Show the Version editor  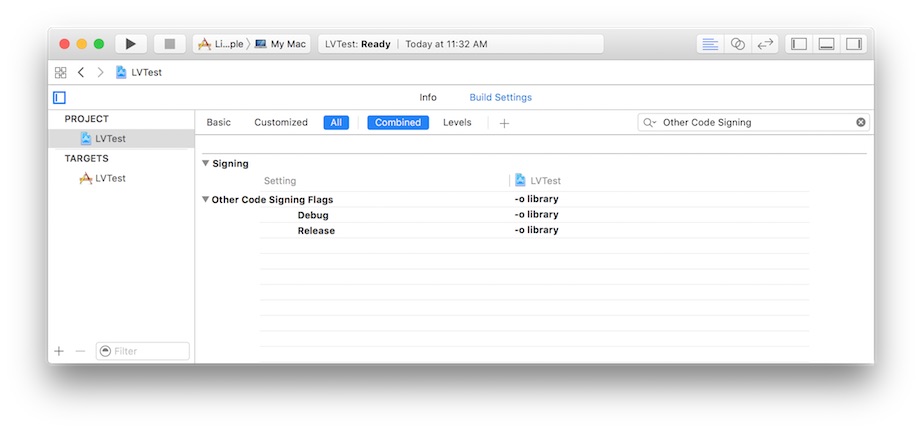coord(765,44)
